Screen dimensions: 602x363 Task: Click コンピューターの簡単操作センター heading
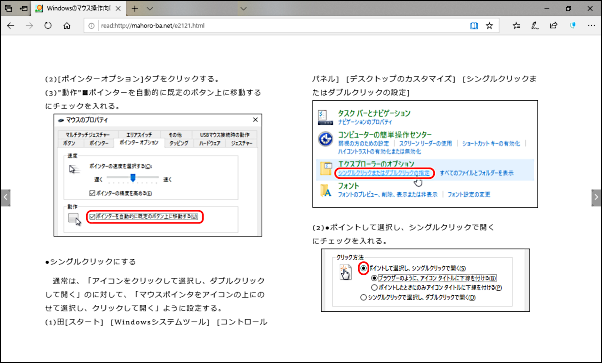[x=385, y=135]
